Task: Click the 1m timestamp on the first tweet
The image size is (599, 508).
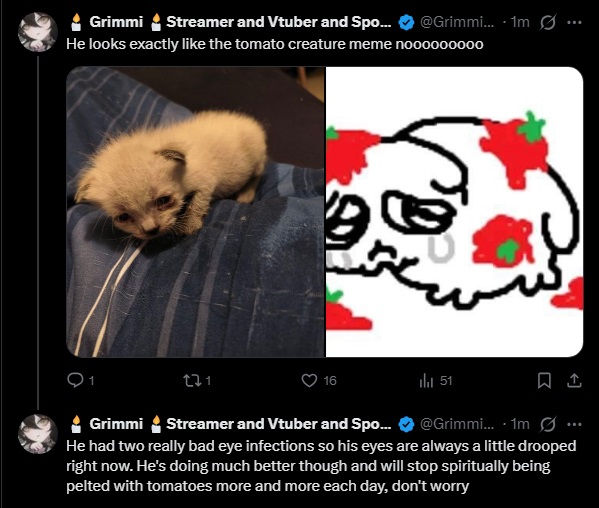Action: 520,22
